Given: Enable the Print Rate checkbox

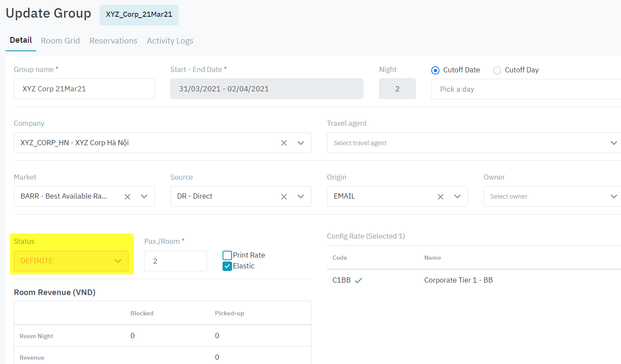Looking at the screenshot, I should pos(227,255).
